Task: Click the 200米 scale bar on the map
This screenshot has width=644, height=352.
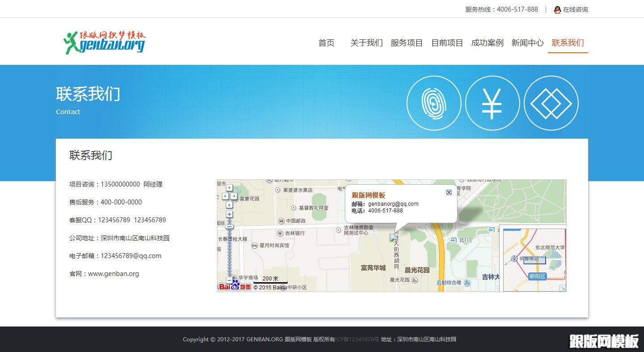Action: tap(271, 278)
